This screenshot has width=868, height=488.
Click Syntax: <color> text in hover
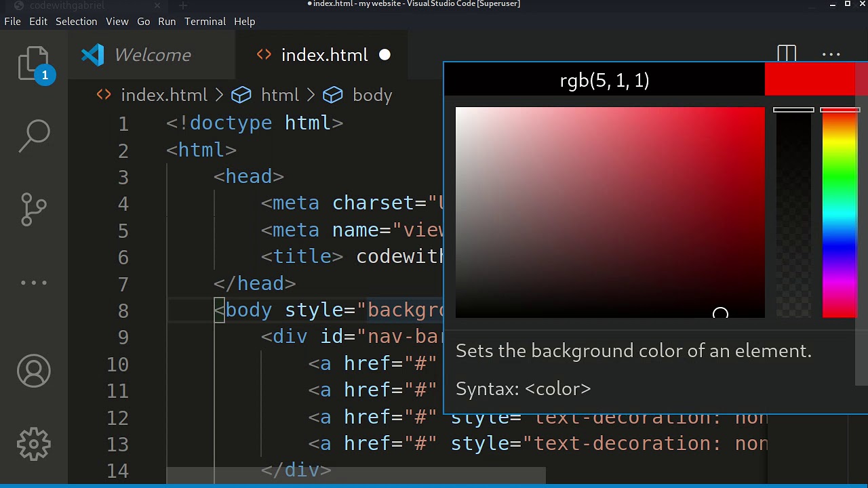coord(523,388)
